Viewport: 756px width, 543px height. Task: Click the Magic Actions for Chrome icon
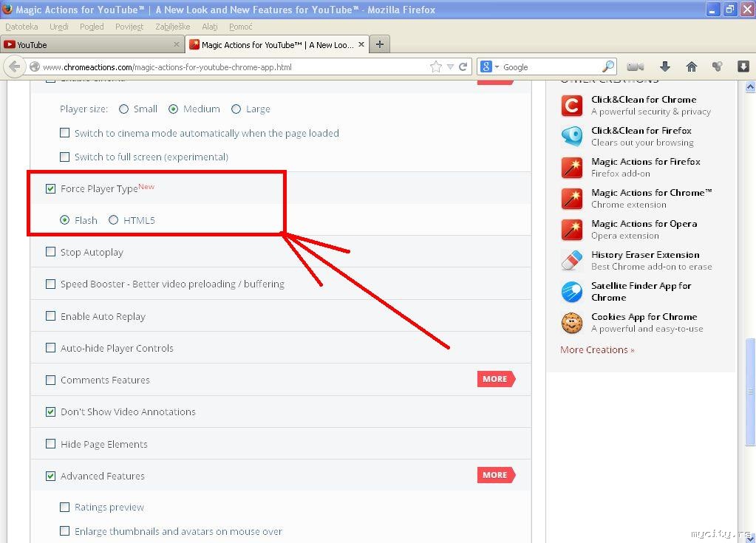tap(572, 199)
